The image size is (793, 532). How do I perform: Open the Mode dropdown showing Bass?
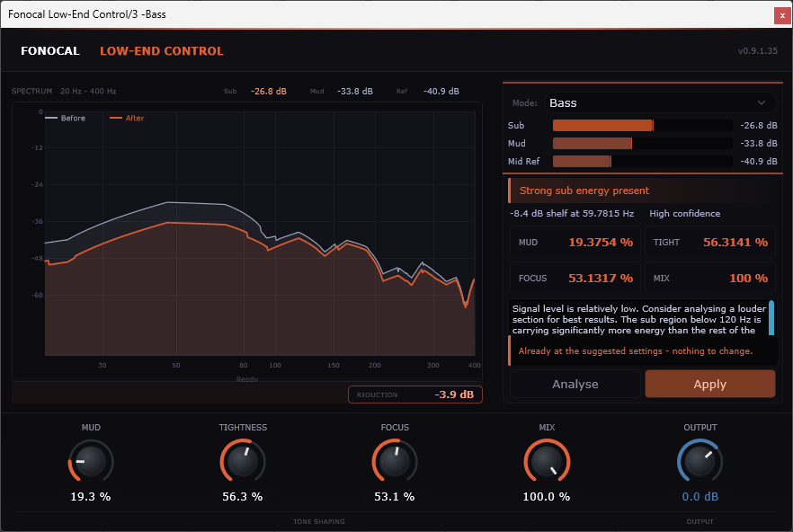[660, 102]
